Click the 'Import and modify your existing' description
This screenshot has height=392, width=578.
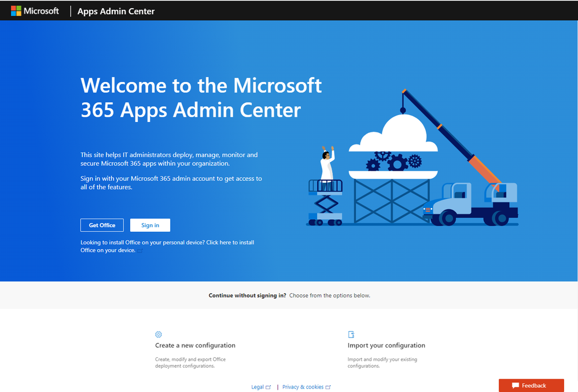coord(382,363)
